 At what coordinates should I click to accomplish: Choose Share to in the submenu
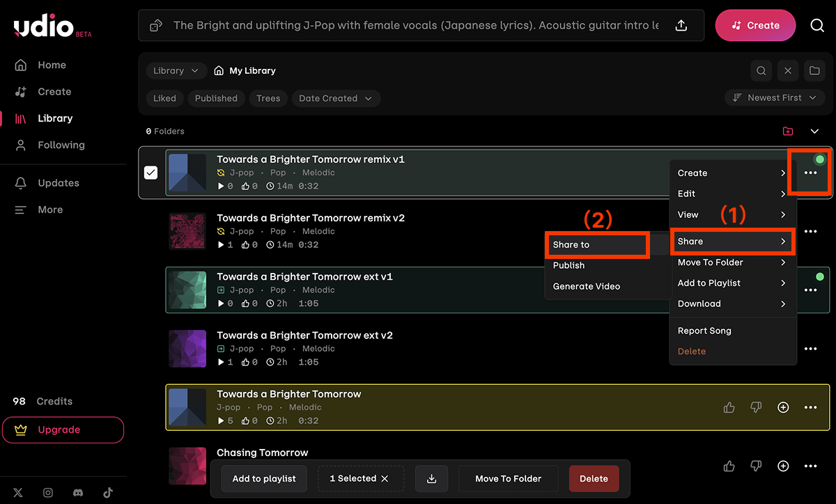pyautogui.click(x=598, y=245)
